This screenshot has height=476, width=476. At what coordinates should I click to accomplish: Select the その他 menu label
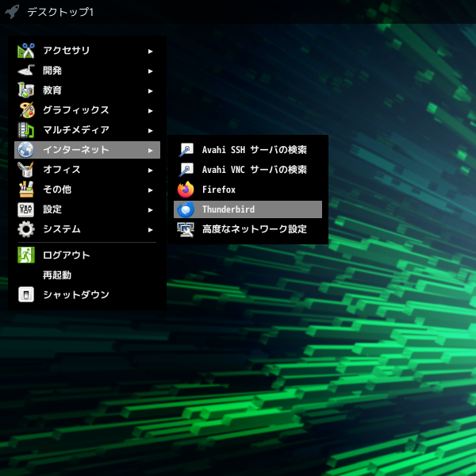point(57,190)
